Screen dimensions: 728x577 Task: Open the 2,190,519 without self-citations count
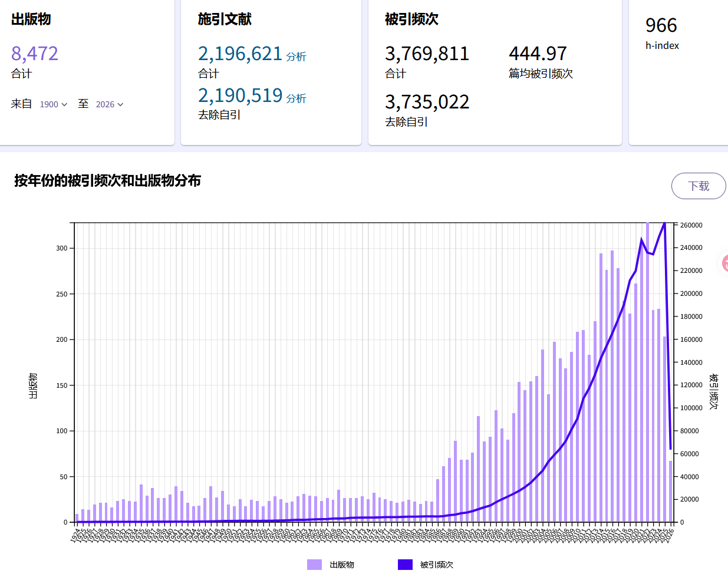[240, 95]
